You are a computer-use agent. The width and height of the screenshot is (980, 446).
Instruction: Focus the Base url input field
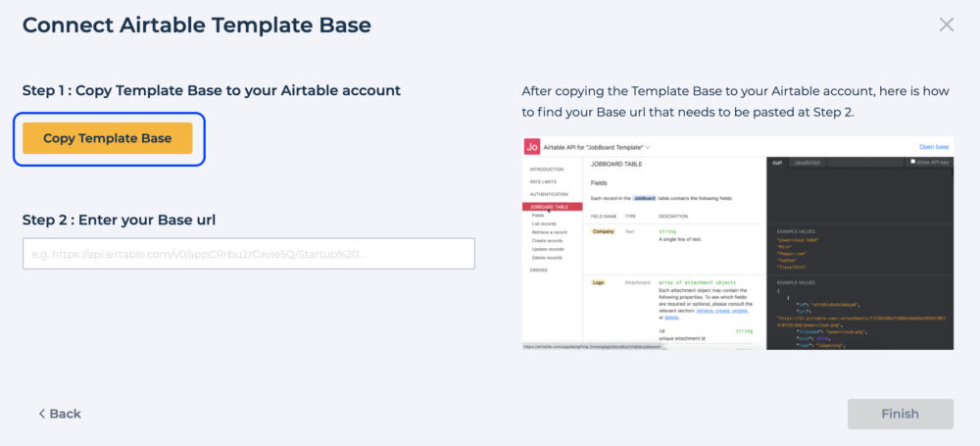249,253
